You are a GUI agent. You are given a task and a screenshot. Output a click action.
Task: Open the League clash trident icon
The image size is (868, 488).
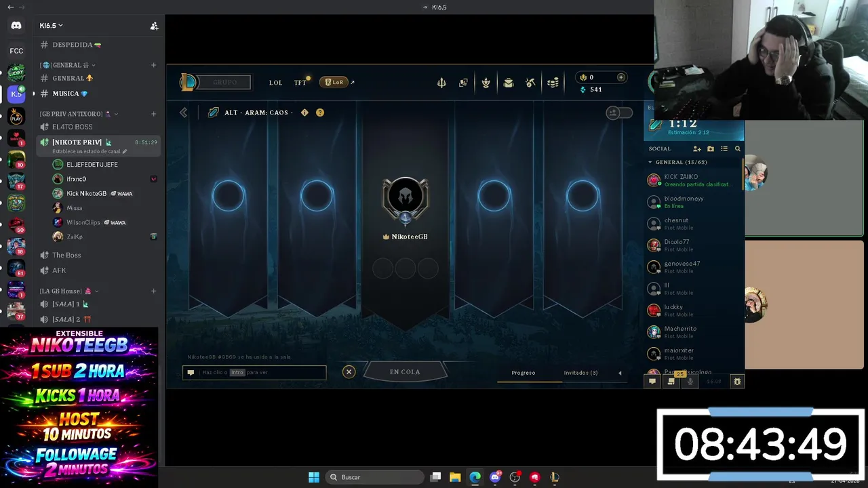coord(441,83)
